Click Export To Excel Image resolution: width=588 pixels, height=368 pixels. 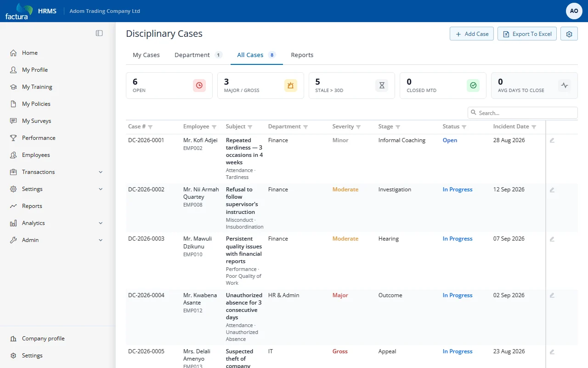pyautogui.click(x=527, y=34)
